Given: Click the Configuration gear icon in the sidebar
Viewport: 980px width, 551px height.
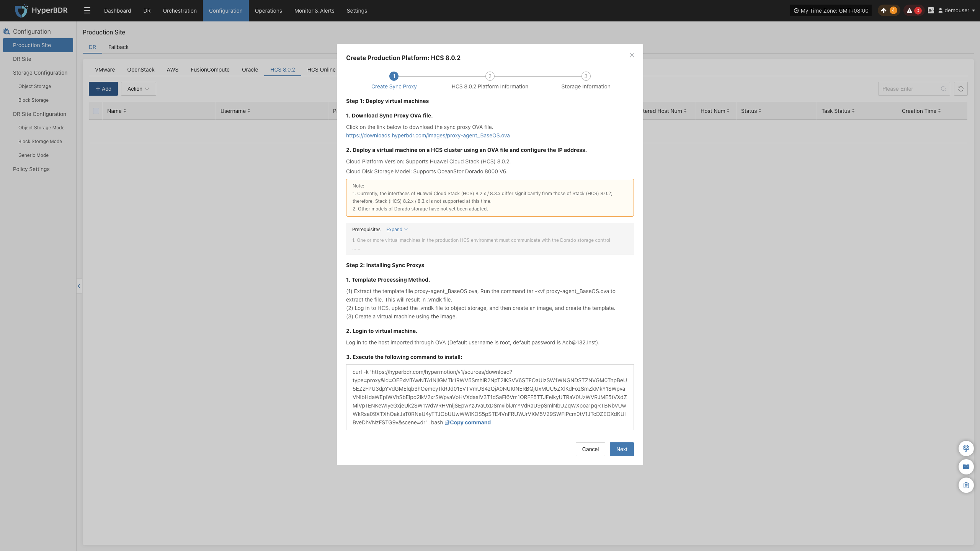Looking at the screenshot, I should coord(7,31).
